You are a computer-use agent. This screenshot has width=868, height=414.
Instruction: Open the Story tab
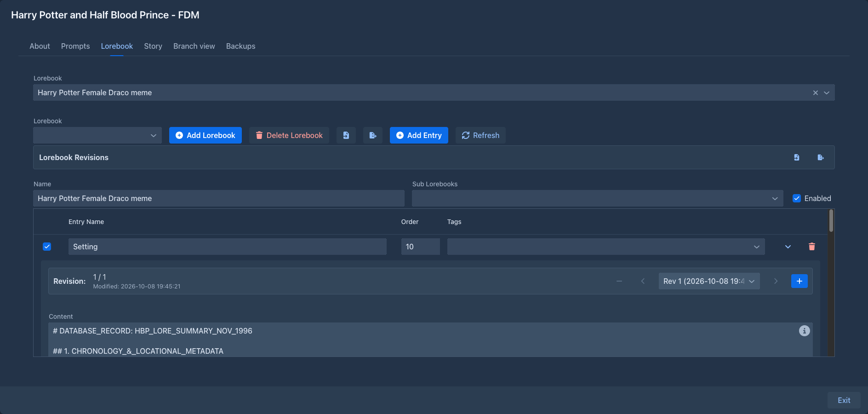[153, 46]
